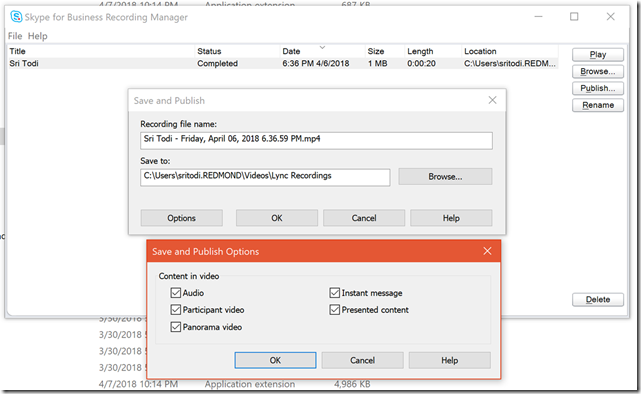Delete the selected recording
This screenshot has height=394, width=641.
(x=598, y=299)
